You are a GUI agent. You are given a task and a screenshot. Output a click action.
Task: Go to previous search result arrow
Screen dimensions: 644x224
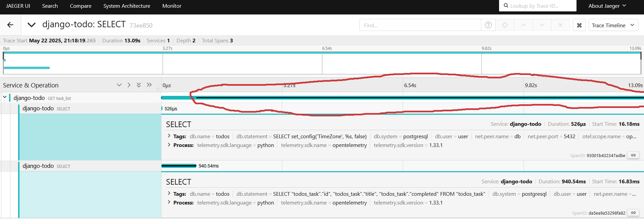pyautogui.click(x=524, y=25)
